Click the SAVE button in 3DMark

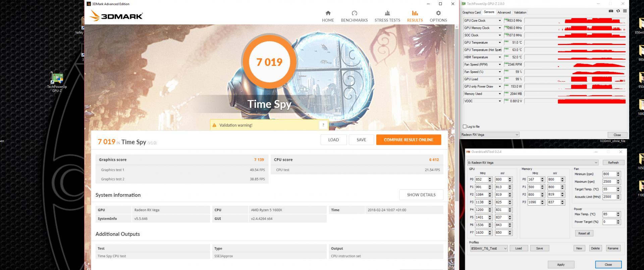point(361,140)
